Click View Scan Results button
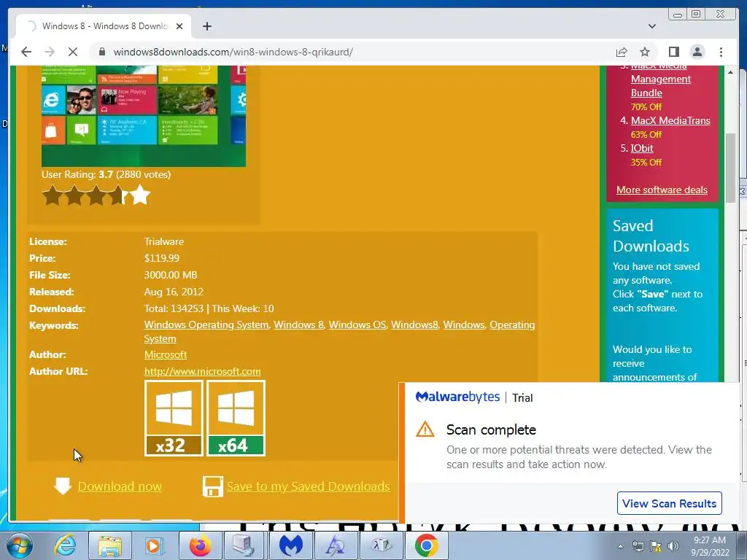The width and height of the screenshot is (747, 560). [670, 503]
